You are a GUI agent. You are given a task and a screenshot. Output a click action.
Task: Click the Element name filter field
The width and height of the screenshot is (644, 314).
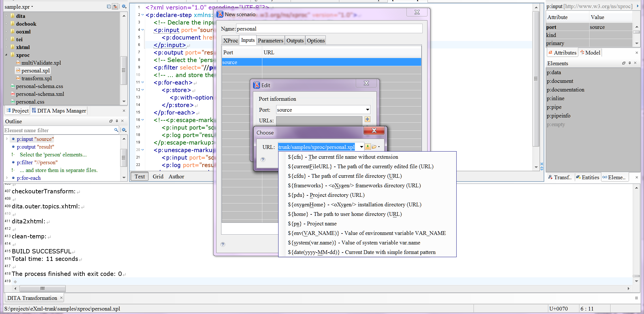tap(59, 130)
